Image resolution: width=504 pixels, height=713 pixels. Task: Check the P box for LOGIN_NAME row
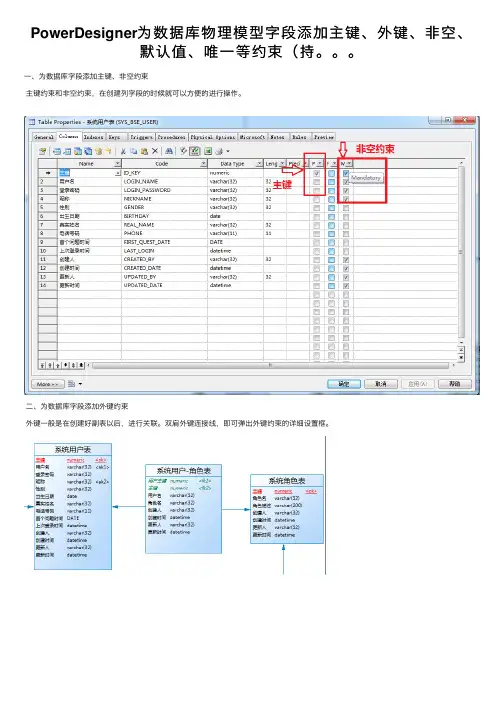pyautogui.click(x=317, y=182)
